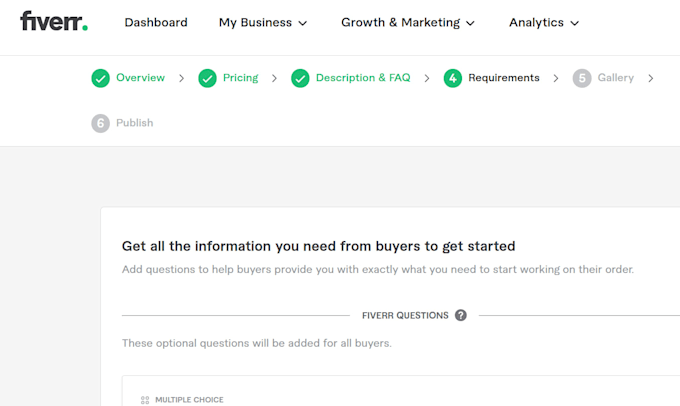The width and height of the screenshot is (680, 406).
Task: Click the green checkmark beside Pricing
Action: (207, 79)
